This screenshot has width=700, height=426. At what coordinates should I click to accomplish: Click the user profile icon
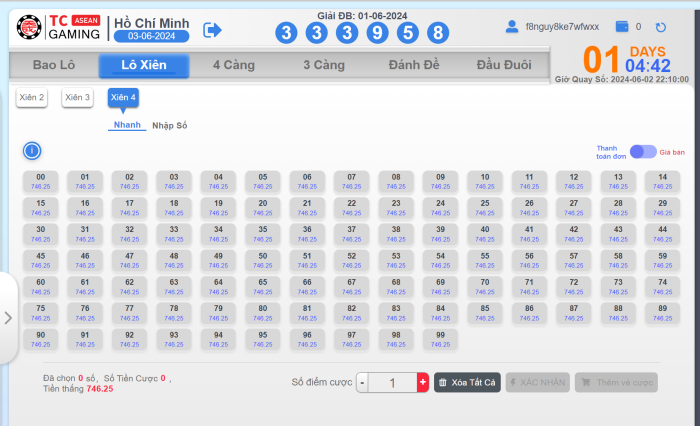point(512,27)
